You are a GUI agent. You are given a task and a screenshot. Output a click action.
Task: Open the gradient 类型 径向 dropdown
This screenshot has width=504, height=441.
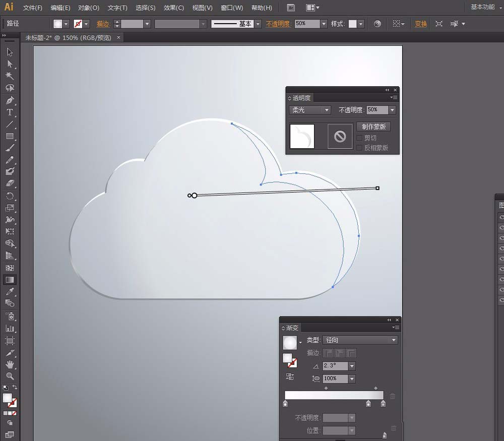(x=360, y=340)
